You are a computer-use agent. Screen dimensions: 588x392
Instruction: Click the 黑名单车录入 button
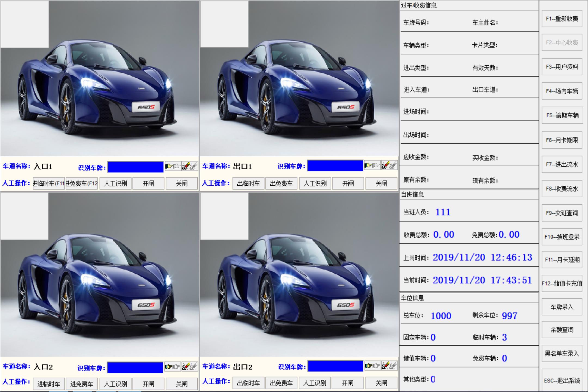click(x=562, y=353)
